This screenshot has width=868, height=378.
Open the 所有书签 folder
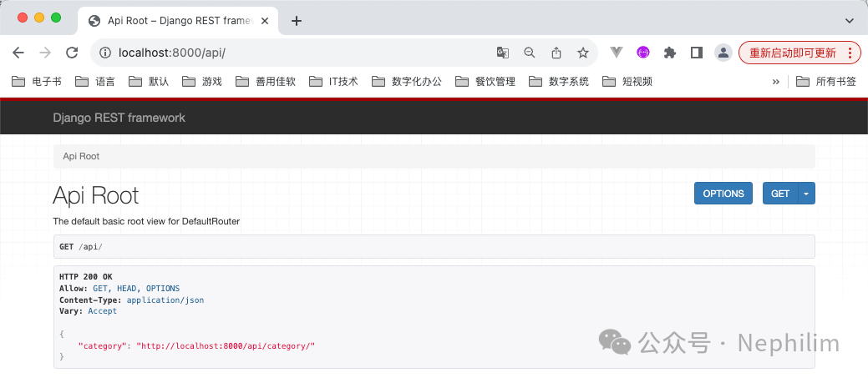coord(826,82)
